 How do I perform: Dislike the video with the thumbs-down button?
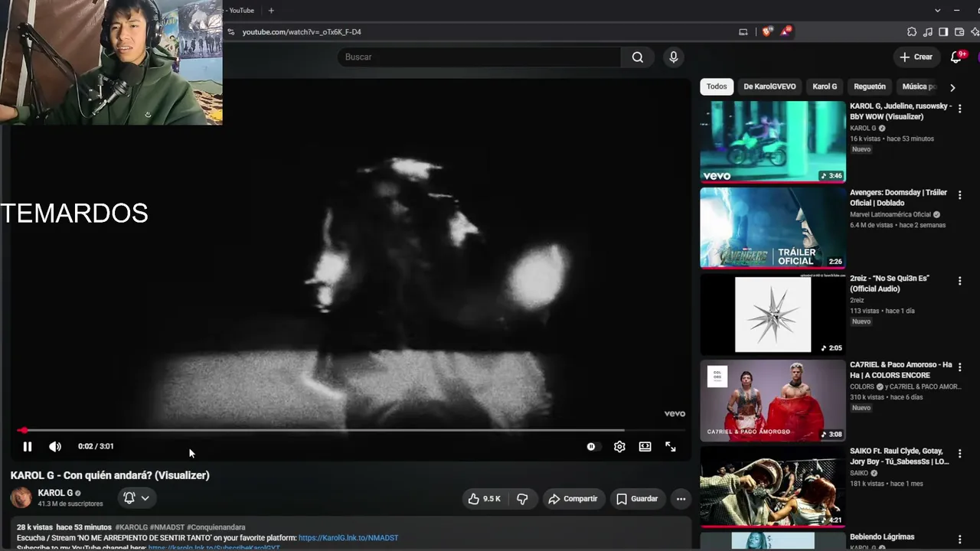pos(522,499)
